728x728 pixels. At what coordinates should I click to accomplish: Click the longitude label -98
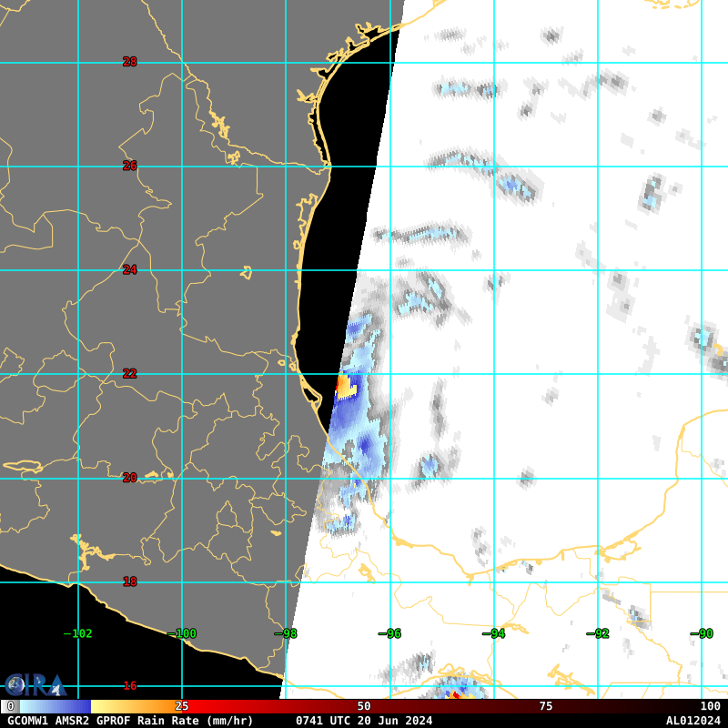click(286, 633)
